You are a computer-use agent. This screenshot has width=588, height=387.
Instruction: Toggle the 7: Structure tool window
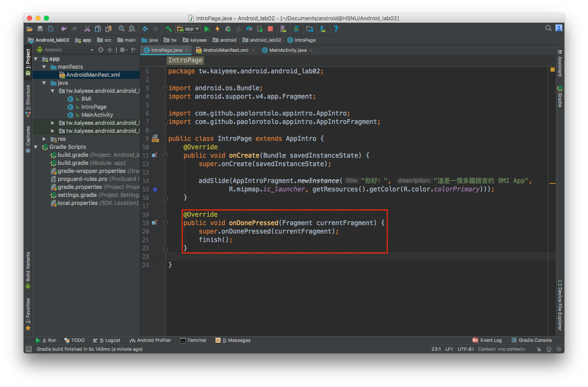(x=28, y=100)
